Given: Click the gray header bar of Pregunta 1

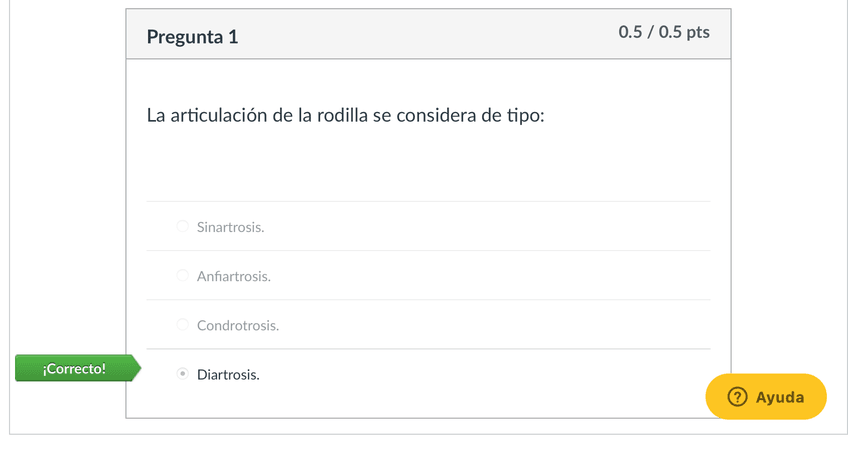Looking at the screenshot, I should (x=428, y=35).
